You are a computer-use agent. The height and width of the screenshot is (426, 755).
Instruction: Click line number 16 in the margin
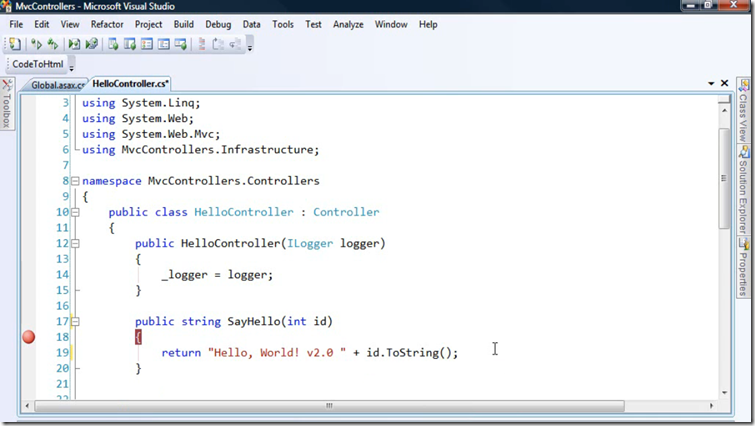click(x=63, y=306)
